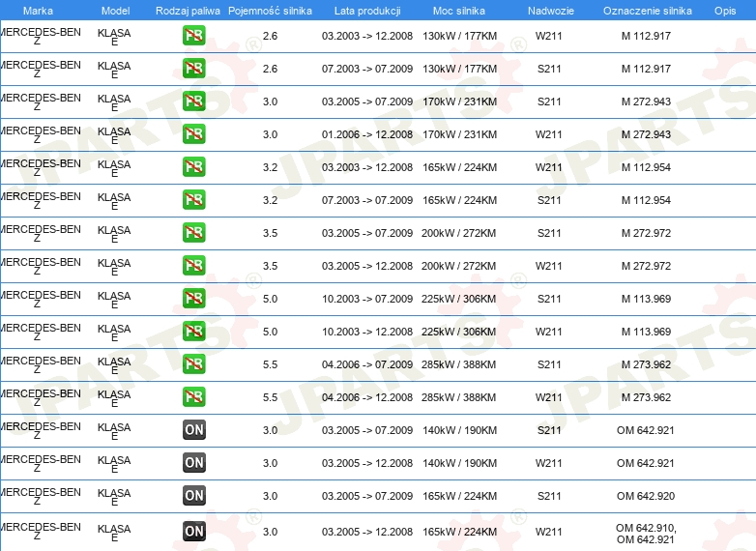Select the PB icon in the 01.2006 -> 12.2008 row
The height and width of the screenshot is (551, 756).
[x=193, y=134]
